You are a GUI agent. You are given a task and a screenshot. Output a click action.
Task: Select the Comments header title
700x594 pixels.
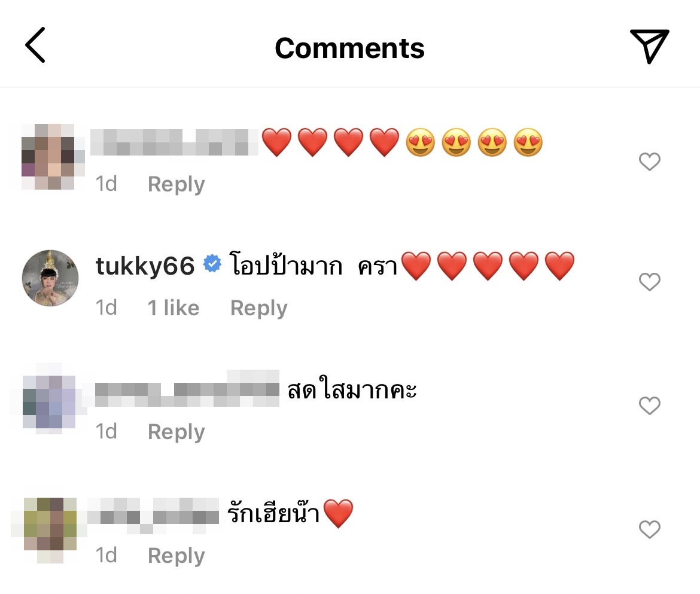point(349,48)
